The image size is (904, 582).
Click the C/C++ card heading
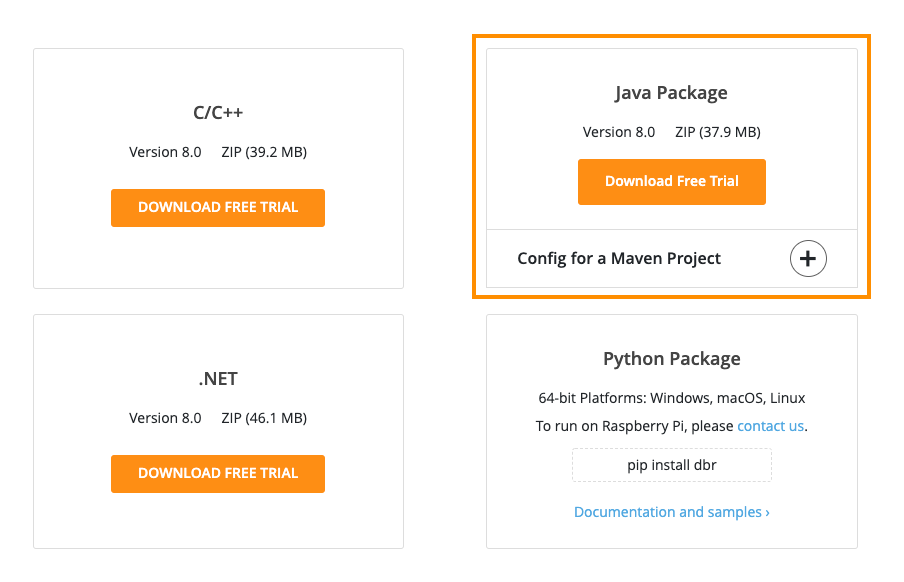(218, 113)
